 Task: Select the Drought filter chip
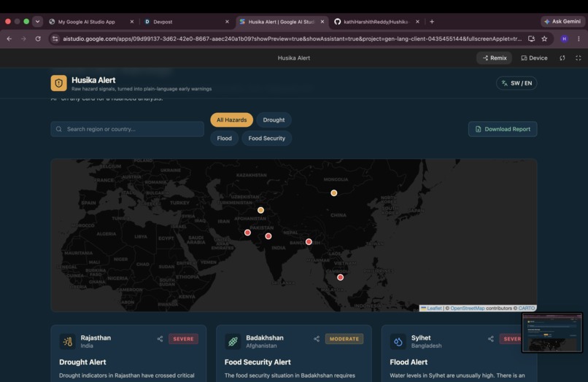pyautogui.click(x=274, y=120)
